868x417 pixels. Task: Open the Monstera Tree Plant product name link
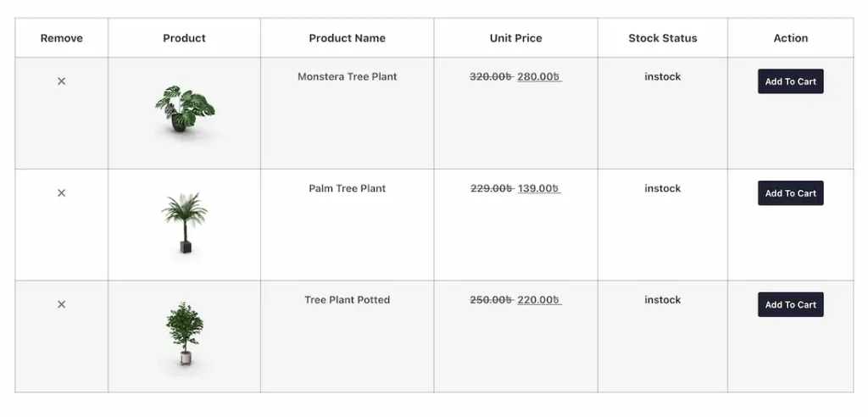[x=347, y=76]
